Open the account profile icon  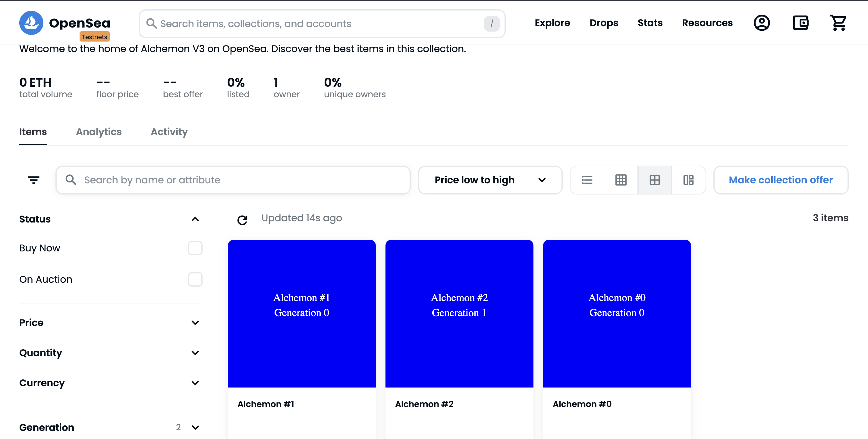pyautogui.click(x=762, y=23)
